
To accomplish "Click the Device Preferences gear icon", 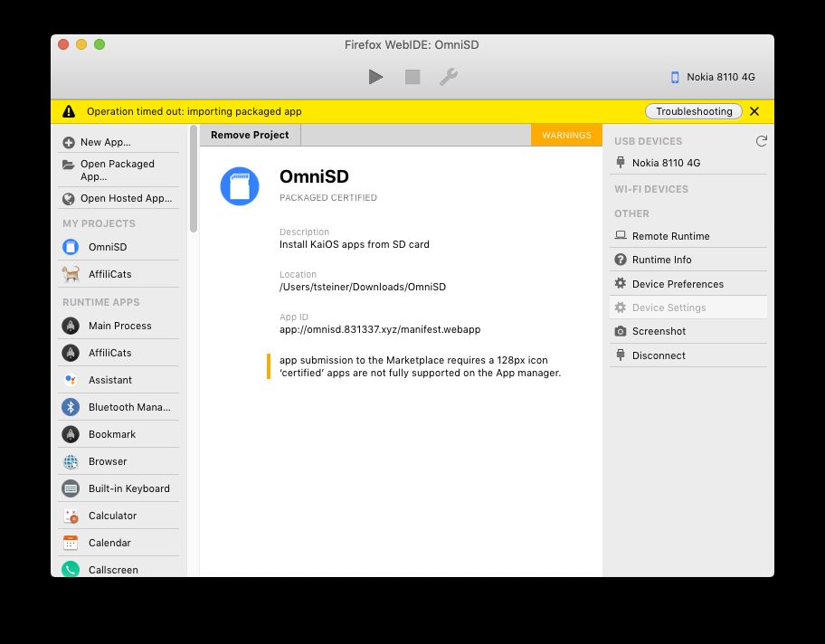I will (x=621, y=284).
